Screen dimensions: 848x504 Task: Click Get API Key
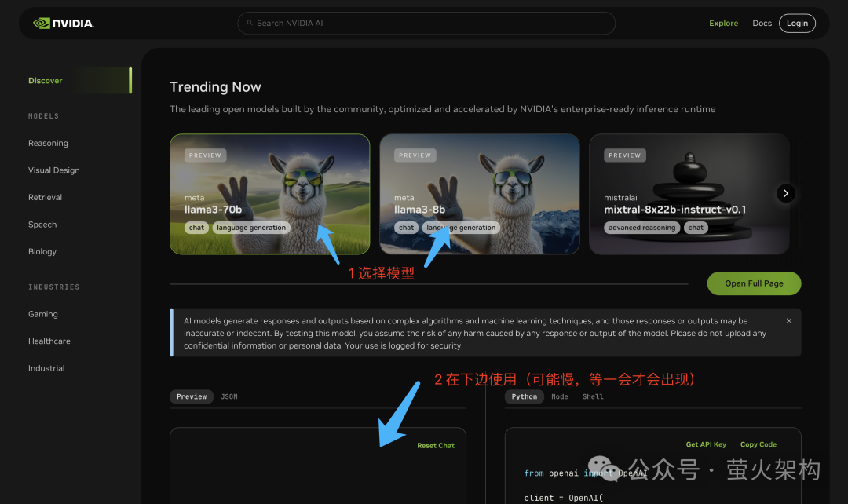706,444
